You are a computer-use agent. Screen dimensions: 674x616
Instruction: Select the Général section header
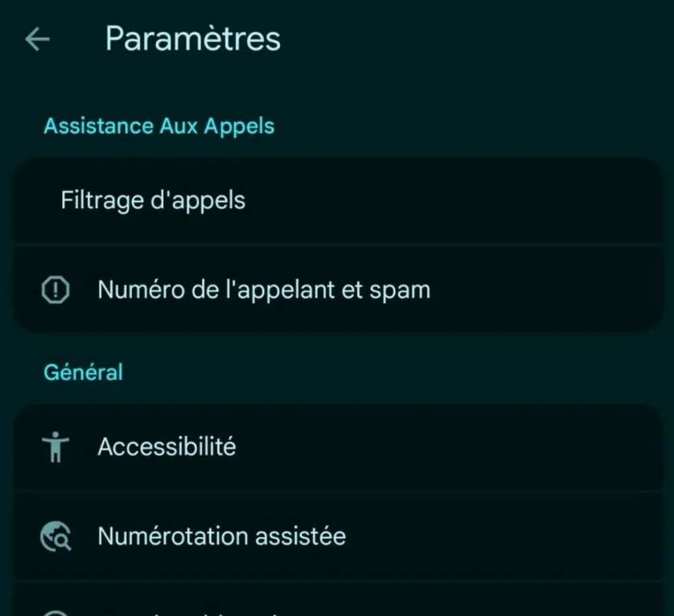coord(82,372)
